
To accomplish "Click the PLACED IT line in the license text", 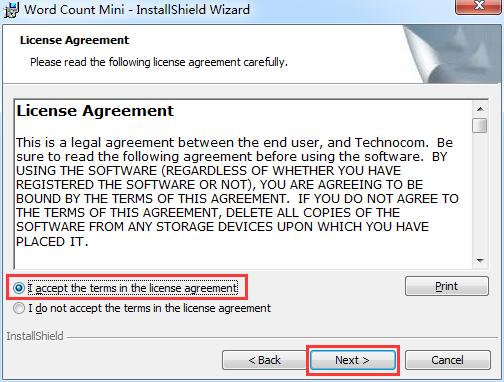I will pos(52,241).
